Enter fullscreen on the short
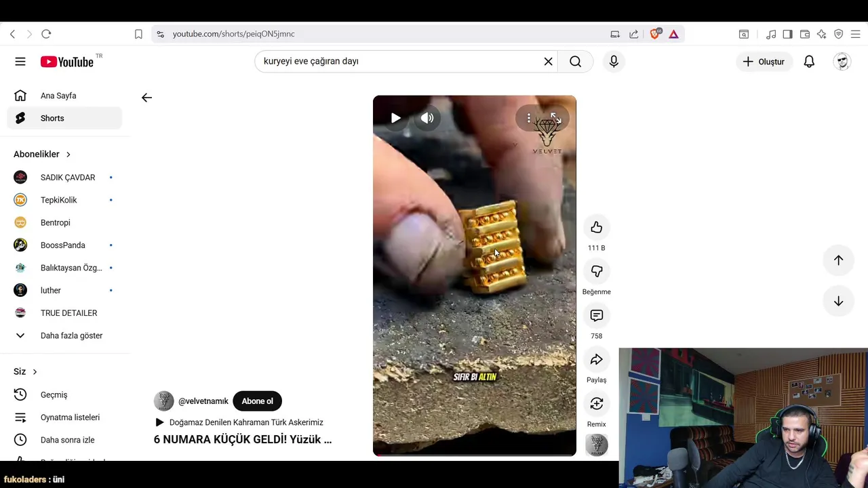This screenshot has height=488, width=868. point(555,118)
